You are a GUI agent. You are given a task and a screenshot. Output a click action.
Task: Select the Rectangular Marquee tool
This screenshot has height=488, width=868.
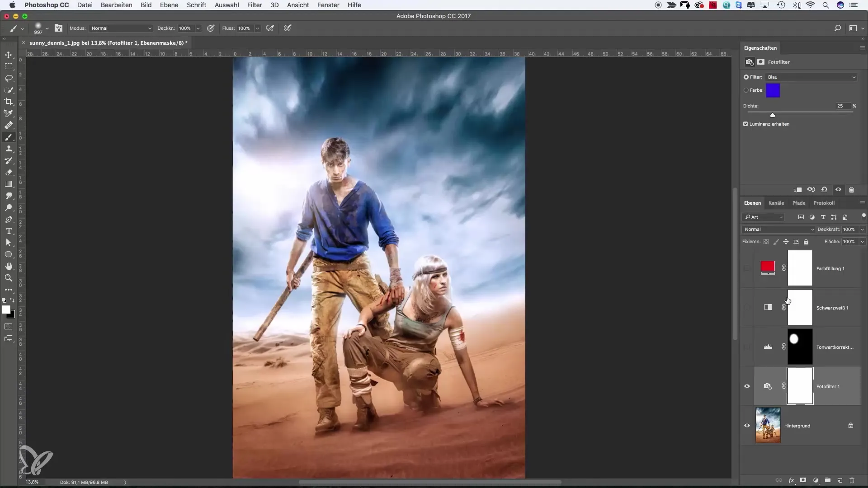[x=9, y=66]
